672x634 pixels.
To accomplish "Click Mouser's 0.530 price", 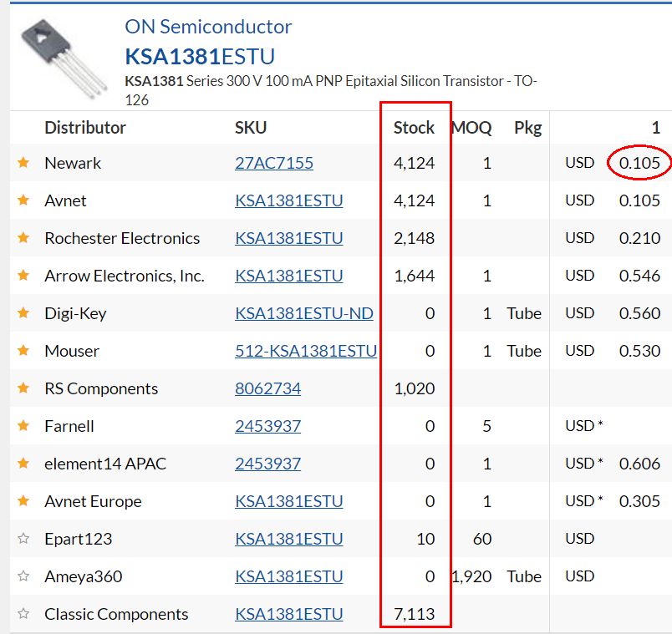I will 639,352.
